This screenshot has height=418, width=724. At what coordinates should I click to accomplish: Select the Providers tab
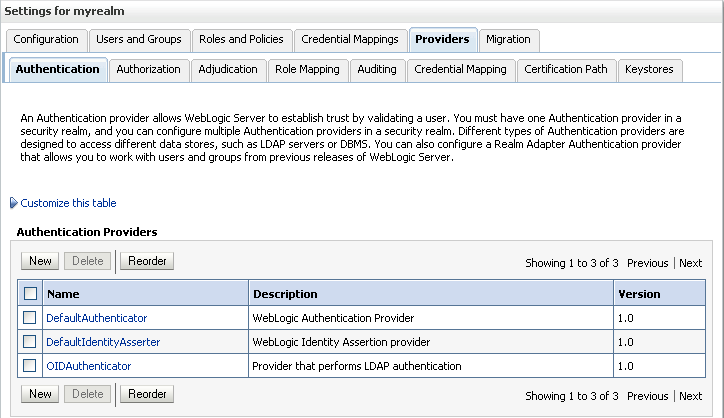(x=442, y=40)
